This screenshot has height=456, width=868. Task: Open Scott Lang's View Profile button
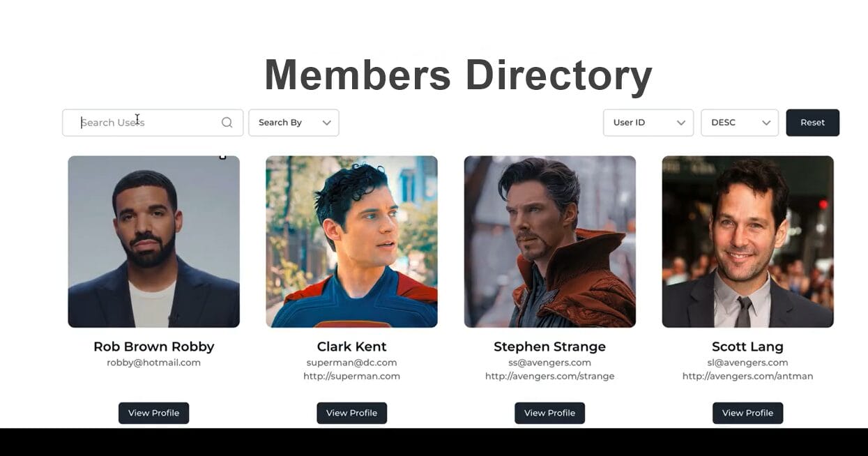[747, 413]
